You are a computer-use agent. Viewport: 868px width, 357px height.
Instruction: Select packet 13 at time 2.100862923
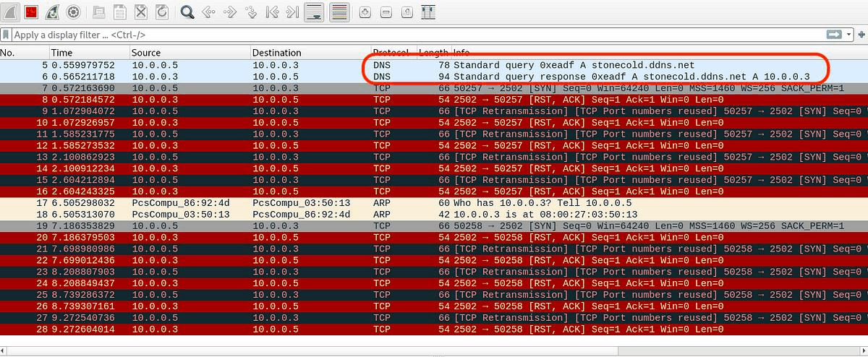tap(434, 157)
